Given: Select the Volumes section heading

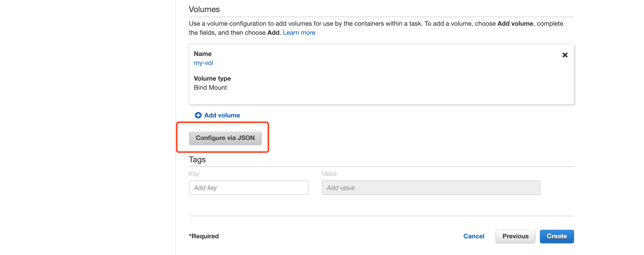Looking at the screenshot, I should [x=204, y=9].
